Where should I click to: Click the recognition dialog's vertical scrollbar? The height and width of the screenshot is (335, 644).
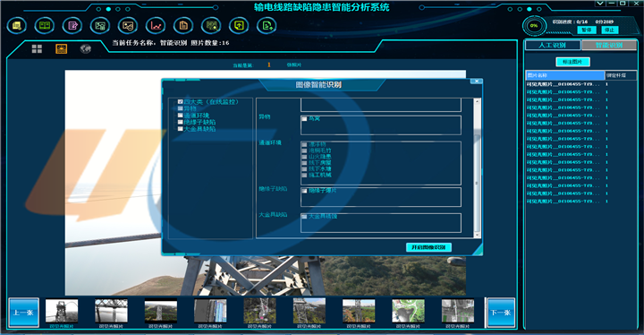click(x=477, y=167)
